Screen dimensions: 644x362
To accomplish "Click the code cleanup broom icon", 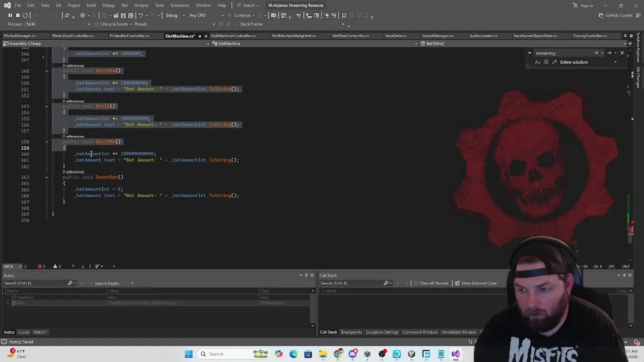I will coord(98,266).
